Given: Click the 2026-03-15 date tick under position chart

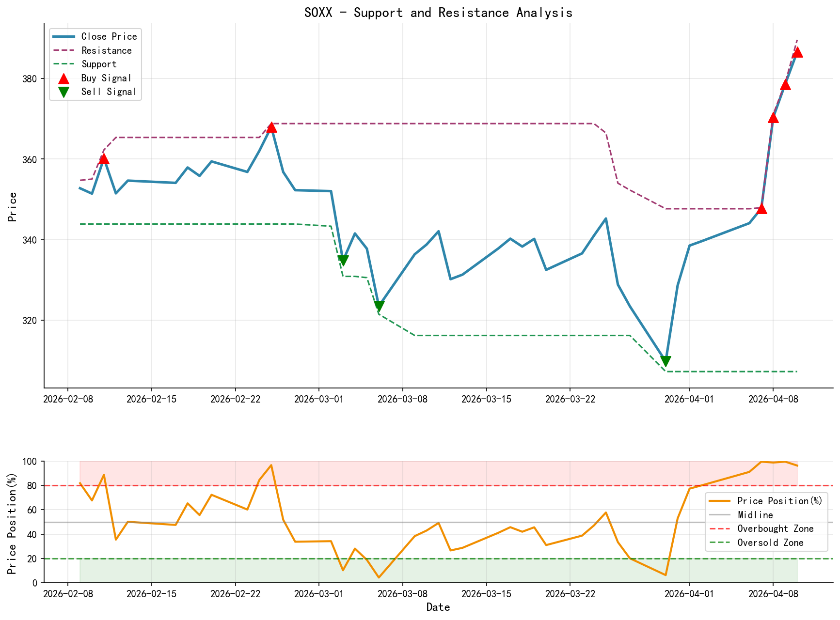Looking at the screenshot, I should pyautogui.click(x=486, y=593).
